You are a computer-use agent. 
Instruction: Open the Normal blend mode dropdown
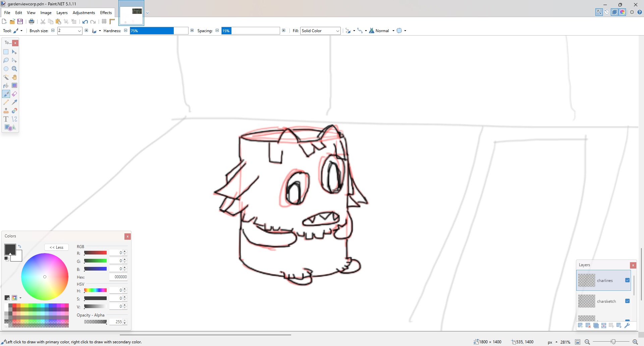coord(393,31)
